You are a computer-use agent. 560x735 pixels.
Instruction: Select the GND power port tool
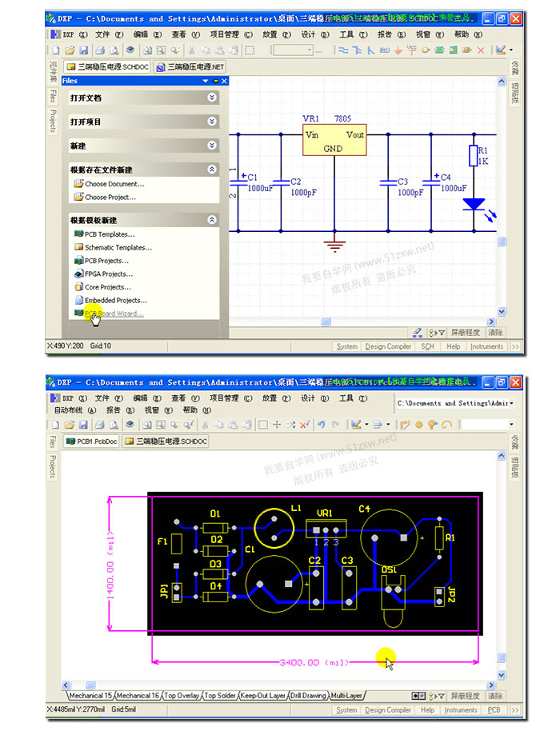pos(398,50)
